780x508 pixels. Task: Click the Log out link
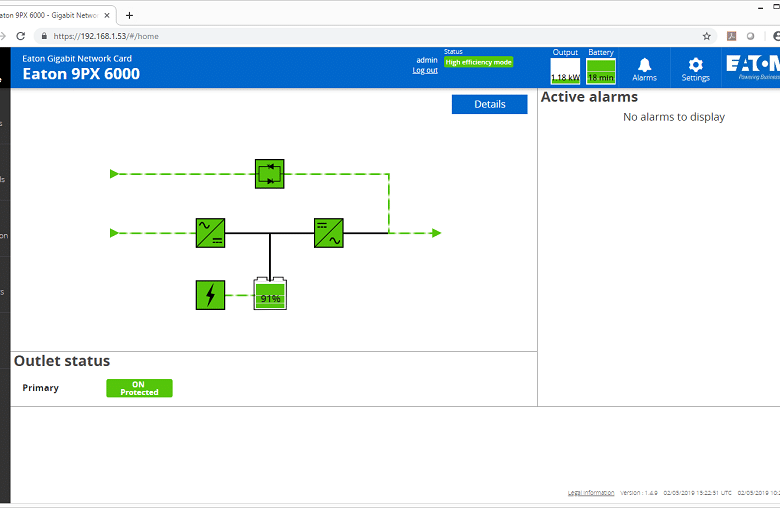(x=425, y=71)
